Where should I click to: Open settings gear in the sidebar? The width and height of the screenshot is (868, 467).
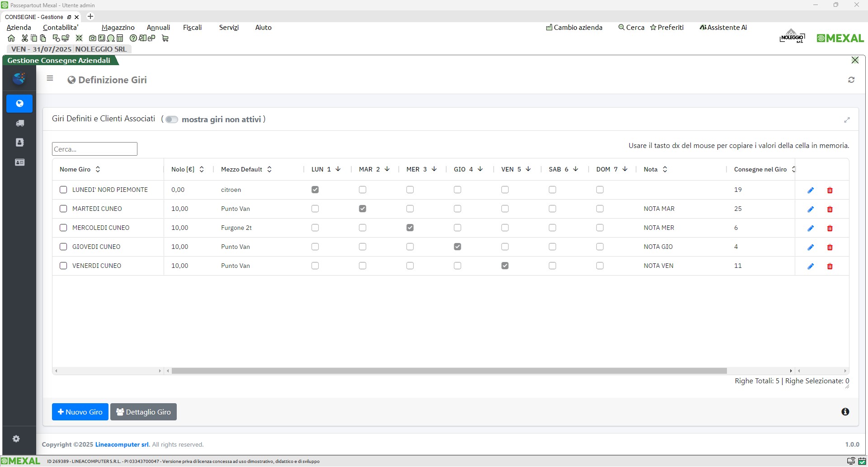point(16,439)
